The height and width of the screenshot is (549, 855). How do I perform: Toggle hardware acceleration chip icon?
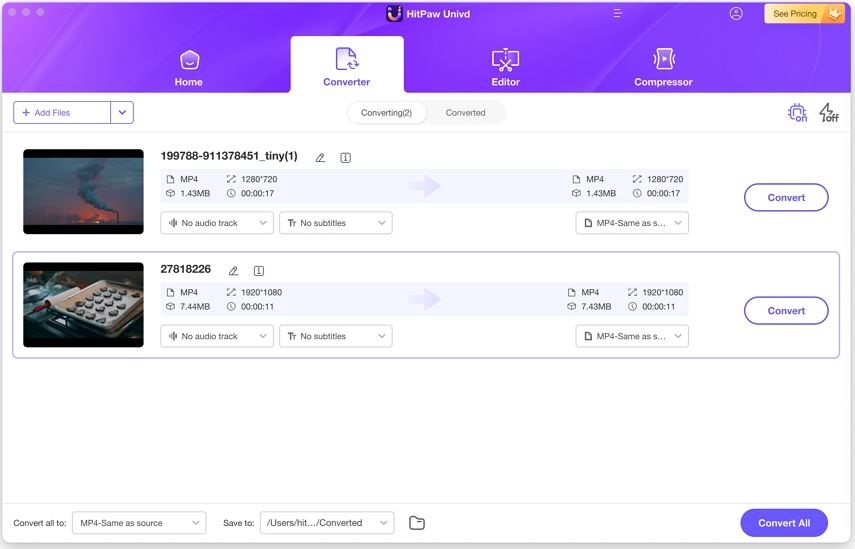[797, 112]
